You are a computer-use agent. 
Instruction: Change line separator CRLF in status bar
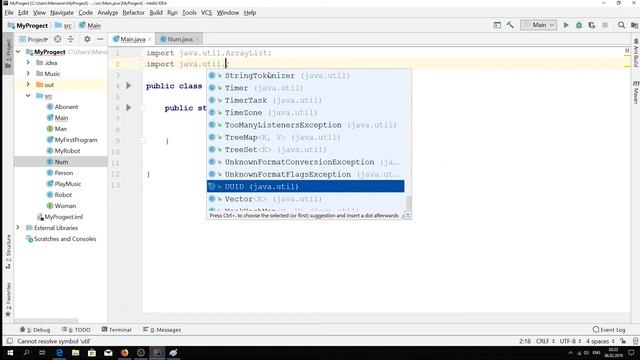point(545,341)
